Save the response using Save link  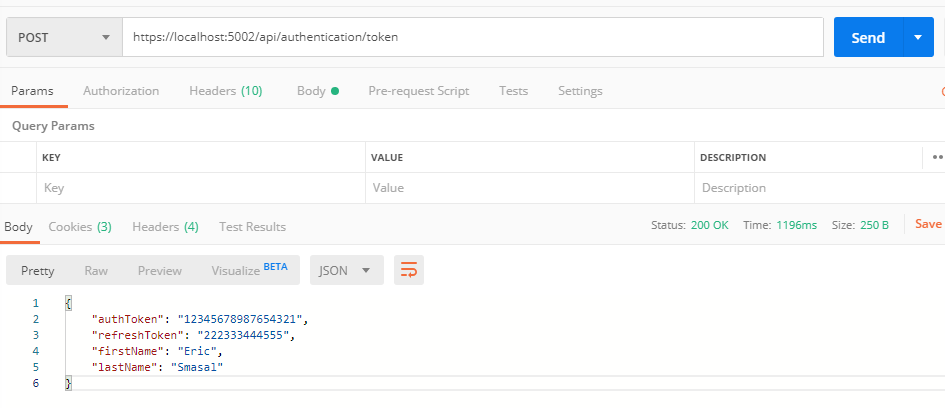pos(928,225)
